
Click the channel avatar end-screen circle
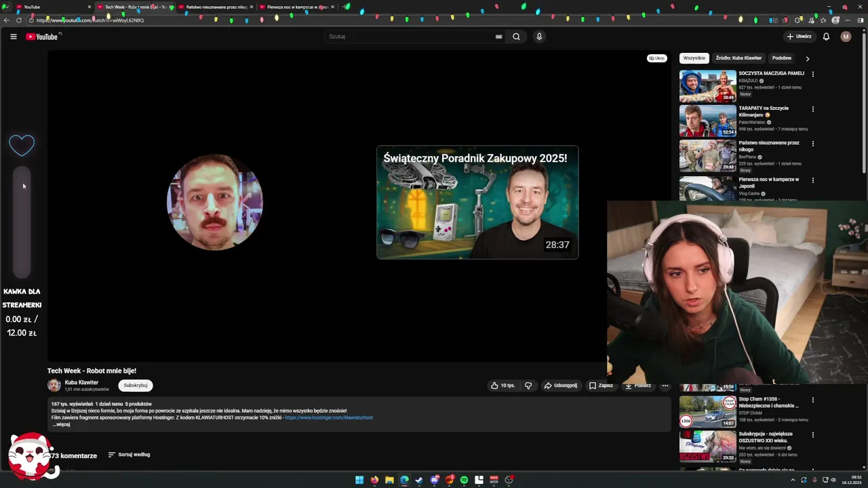click(214, 202)
